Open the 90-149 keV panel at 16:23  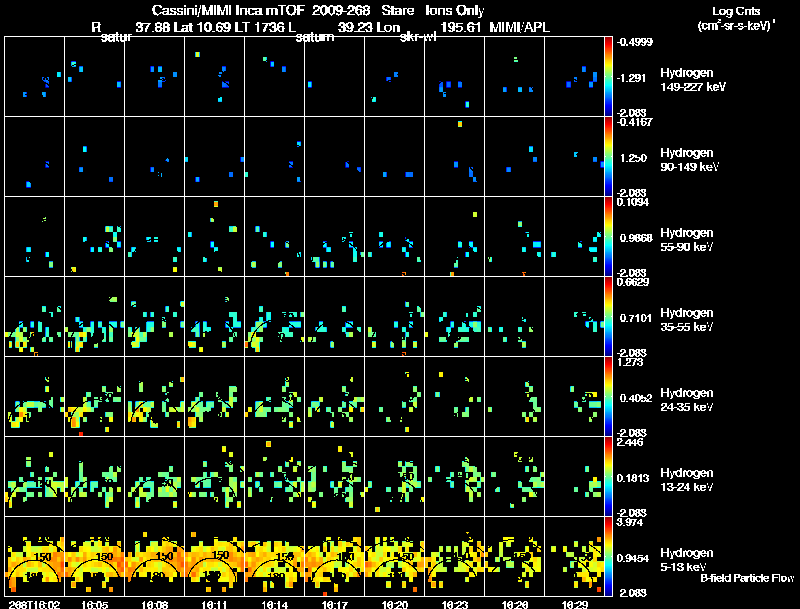[455, 157]
